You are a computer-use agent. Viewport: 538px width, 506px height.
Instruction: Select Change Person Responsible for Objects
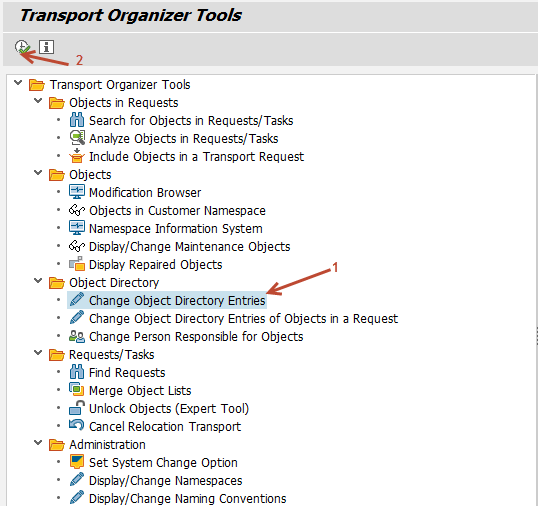click(x=196, y=337)
